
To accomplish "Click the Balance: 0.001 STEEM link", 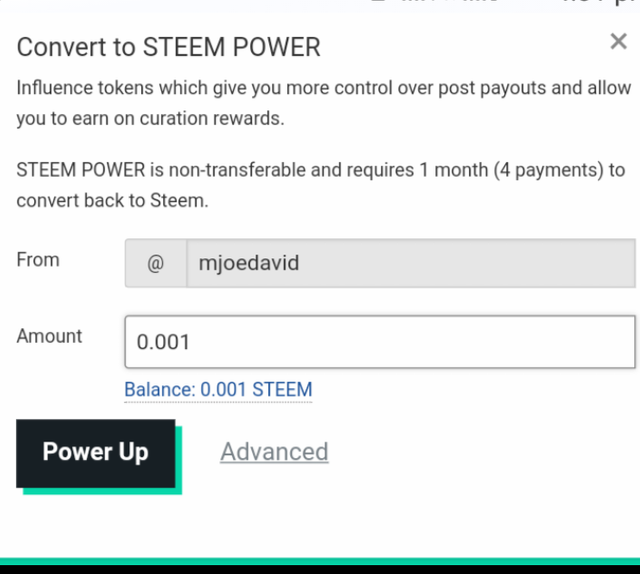I will 218,390.
